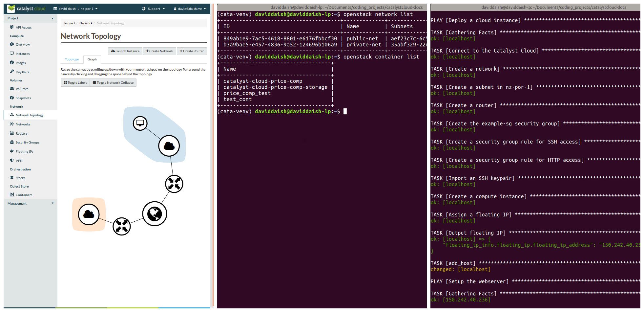The image size is (644, 312).
Task: Open Containers under Object Store
Action: pyautogui.click(x=21, y=195)
